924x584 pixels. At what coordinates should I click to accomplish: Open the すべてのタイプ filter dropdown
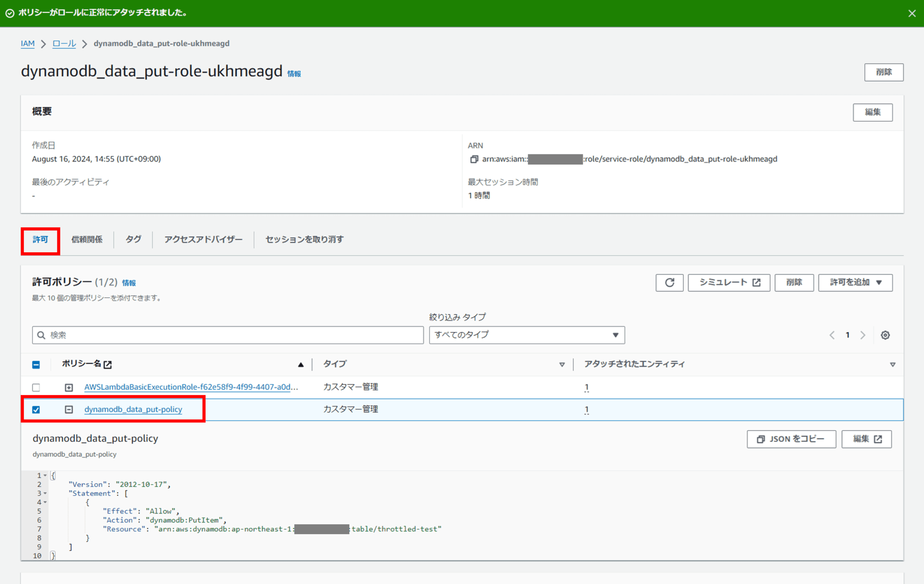tap(527, 335)
